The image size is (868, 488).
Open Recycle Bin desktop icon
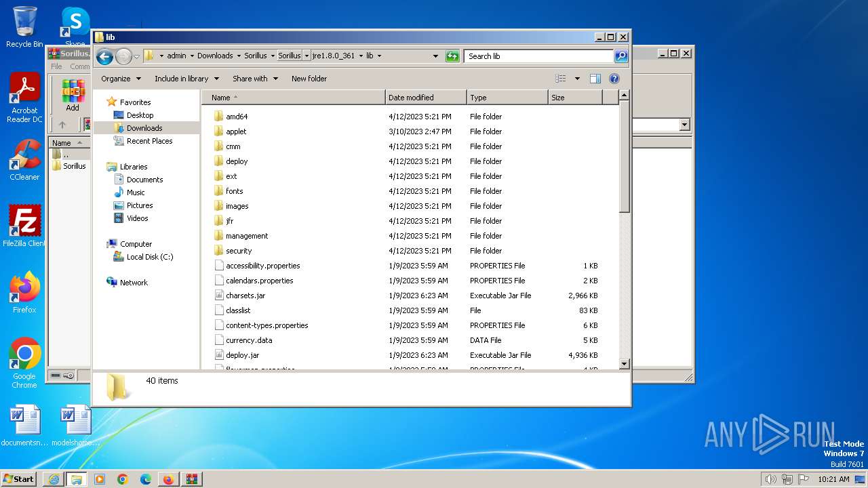coord(24,27)
